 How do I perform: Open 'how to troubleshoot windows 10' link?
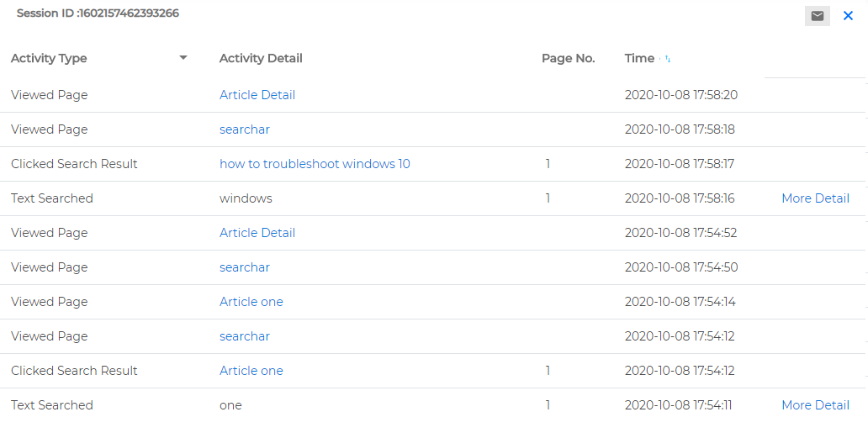tap(315, 164)
